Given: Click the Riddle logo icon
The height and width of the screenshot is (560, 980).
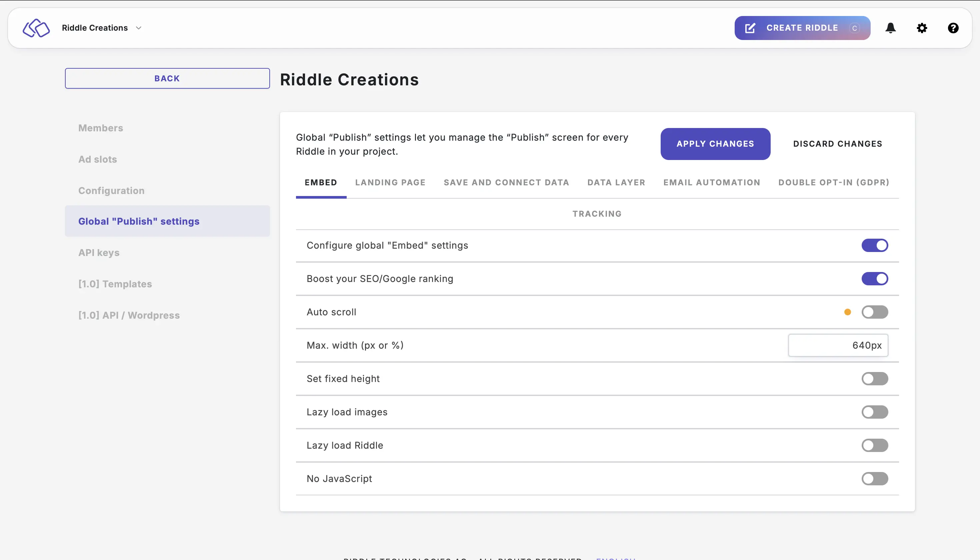Looking at the screenshot, I should pyautogui.click(x=36, y=28).
